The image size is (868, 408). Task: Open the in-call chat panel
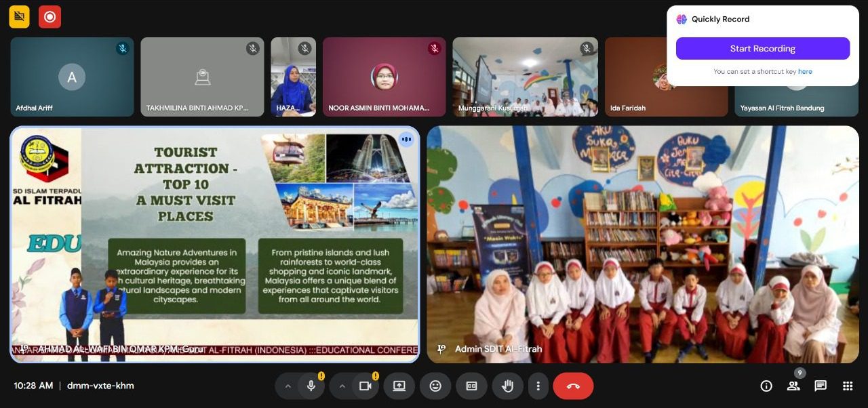point(821,386)
